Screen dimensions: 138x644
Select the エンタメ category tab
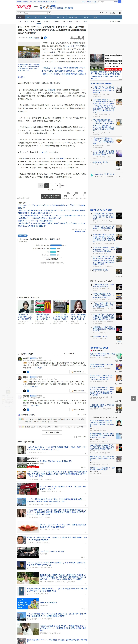47,21
